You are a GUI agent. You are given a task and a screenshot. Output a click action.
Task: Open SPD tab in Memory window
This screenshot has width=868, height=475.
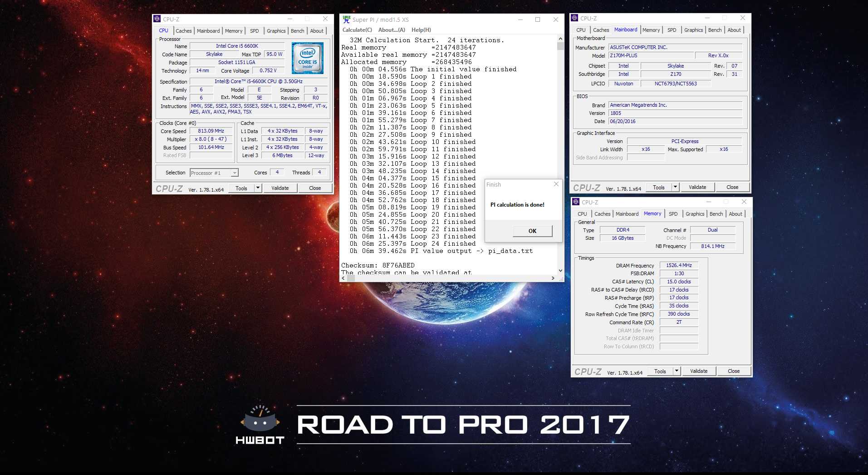673,214
